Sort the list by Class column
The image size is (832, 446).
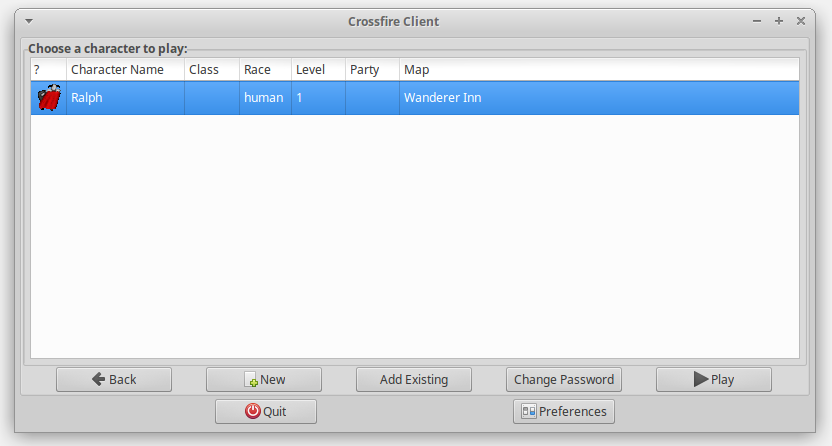(x=211, y=70)
